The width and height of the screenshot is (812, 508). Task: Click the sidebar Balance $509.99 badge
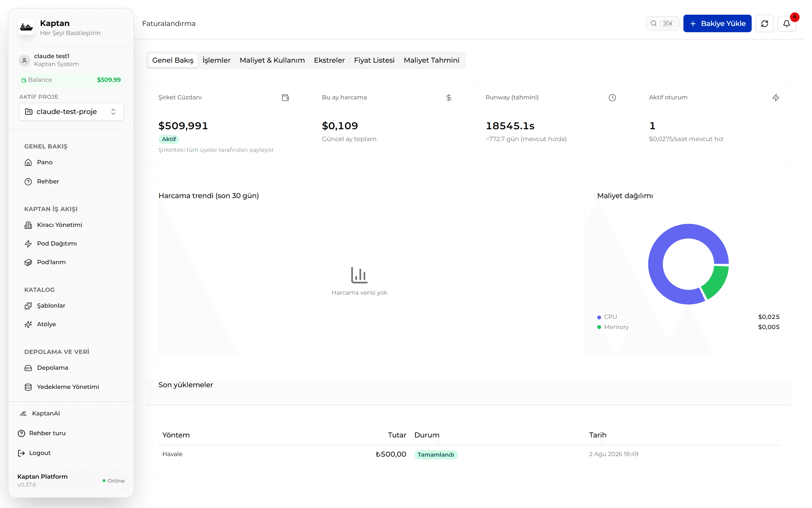71,80
